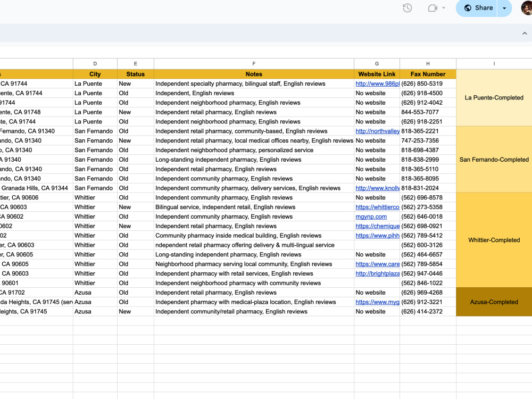Image resolution: width=532 pixels, height=399 pixels.
Task: Select the San Fernando-Completed merged cell
Action: (494, 160)
